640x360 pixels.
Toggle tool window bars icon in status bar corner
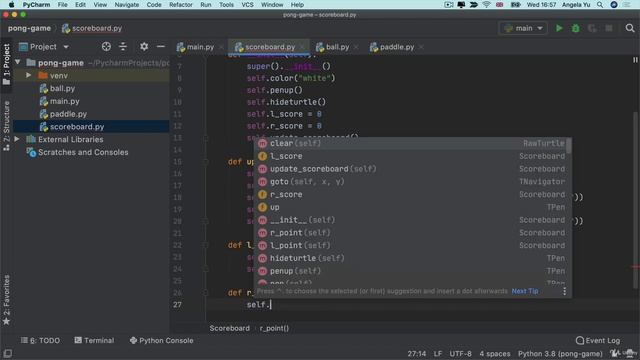click(x=7, y=353)
